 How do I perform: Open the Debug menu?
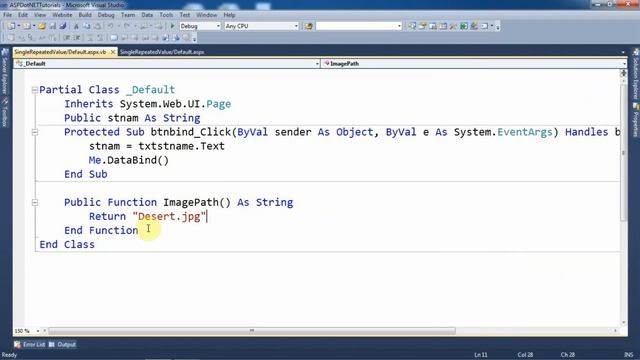coord(106,15)
